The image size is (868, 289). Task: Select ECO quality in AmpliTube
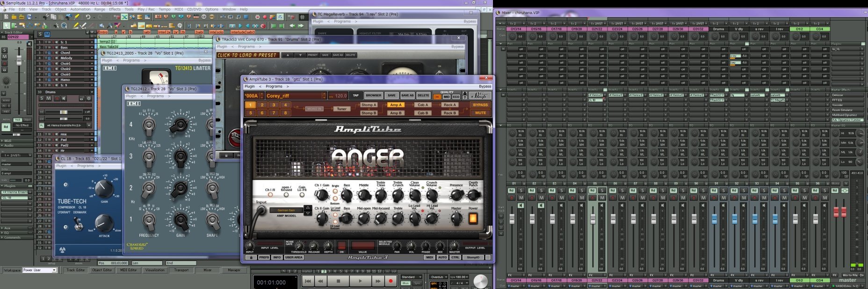pos(456,97)
